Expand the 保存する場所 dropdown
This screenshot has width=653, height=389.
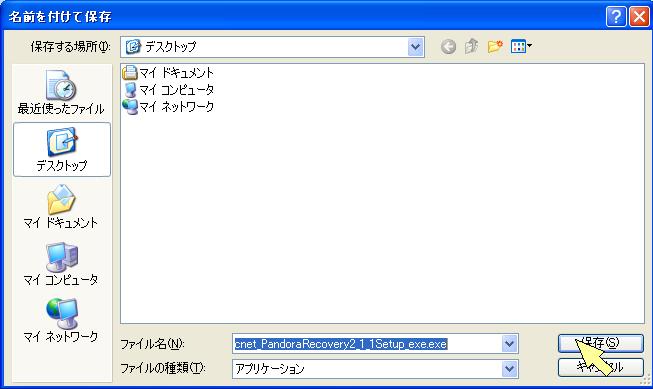click(x=416, y=47)
